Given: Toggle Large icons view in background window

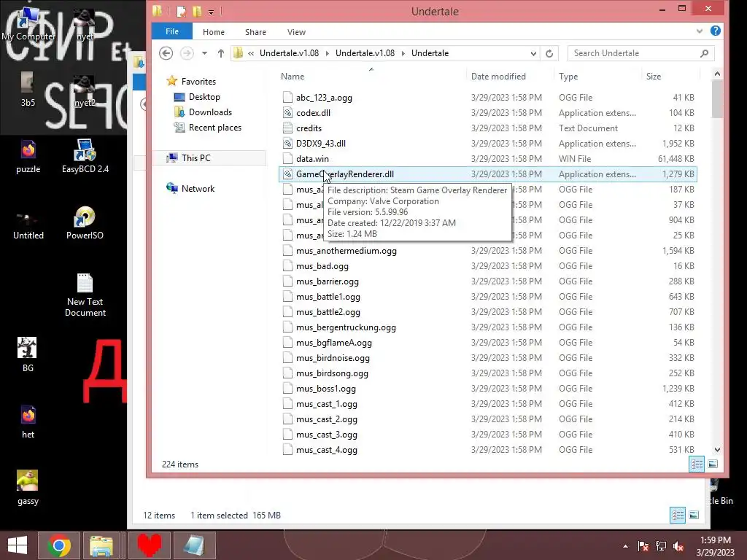Looking at the screenshot, I should (x=694, y=515).
